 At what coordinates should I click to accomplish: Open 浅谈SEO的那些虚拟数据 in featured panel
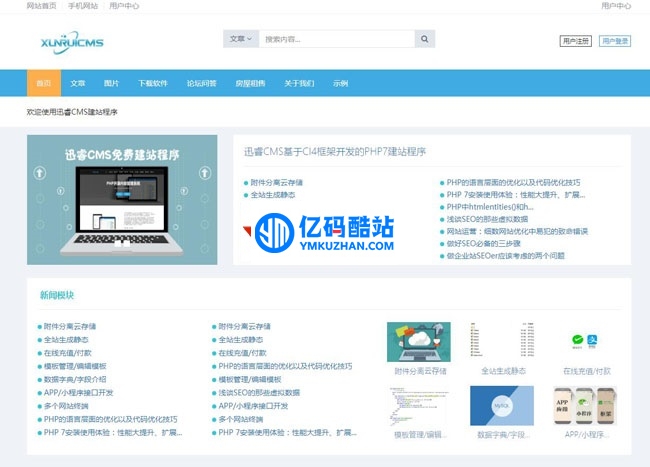click(487, 219)
